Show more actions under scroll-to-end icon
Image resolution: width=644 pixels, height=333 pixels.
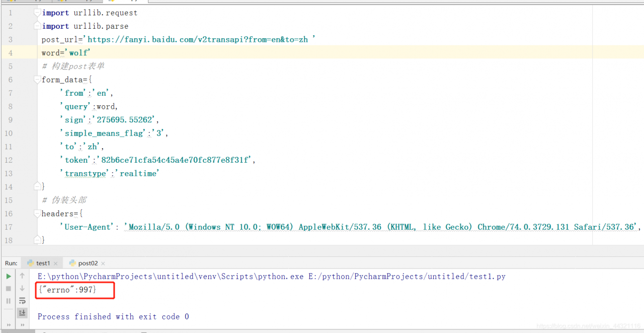point(22,325)
